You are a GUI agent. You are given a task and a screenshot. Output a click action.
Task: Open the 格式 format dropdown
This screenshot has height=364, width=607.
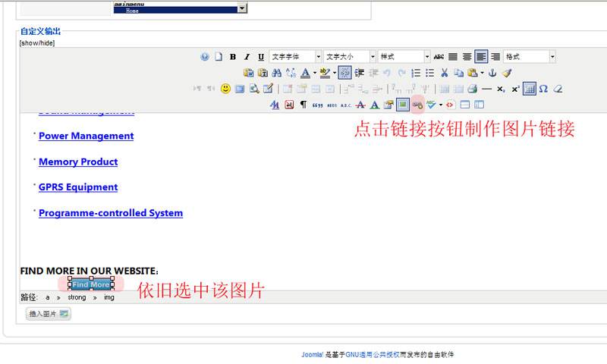point(530,57)
